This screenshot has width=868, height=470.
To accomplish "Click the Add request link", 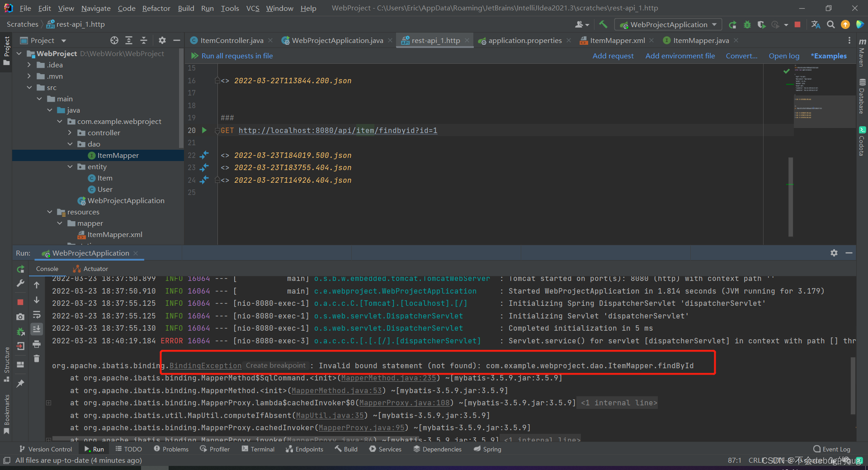I will click(613, 56).
